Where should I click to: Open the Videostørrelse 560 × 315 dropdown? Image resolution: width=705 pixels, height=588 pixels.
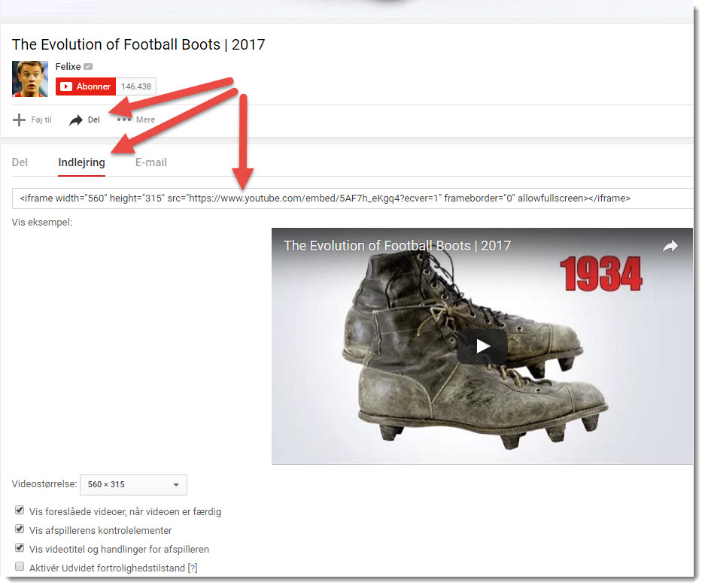tap(133, 485)
